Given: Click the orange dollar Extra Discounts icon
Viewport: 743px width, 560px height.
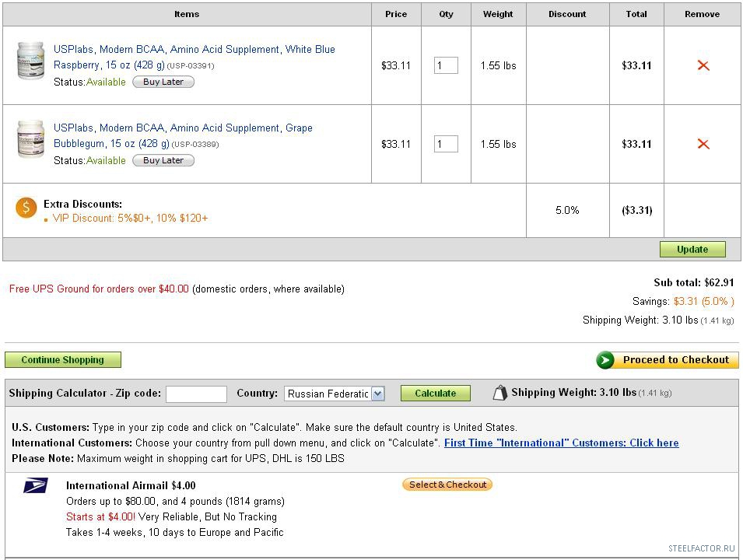Looking at the screenshot, I should point(26,208).
